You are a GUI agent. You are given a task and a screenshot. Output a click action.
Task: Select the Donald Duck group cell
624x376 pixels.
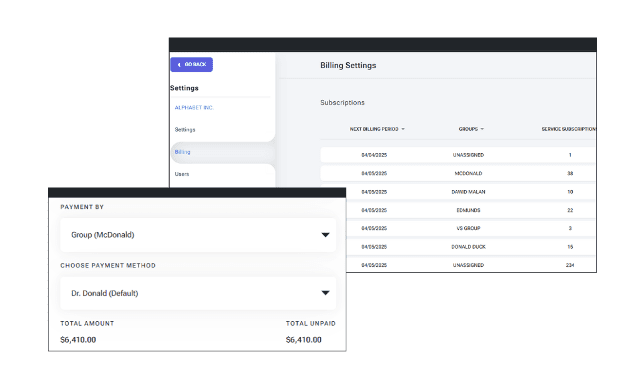(468, 247)
